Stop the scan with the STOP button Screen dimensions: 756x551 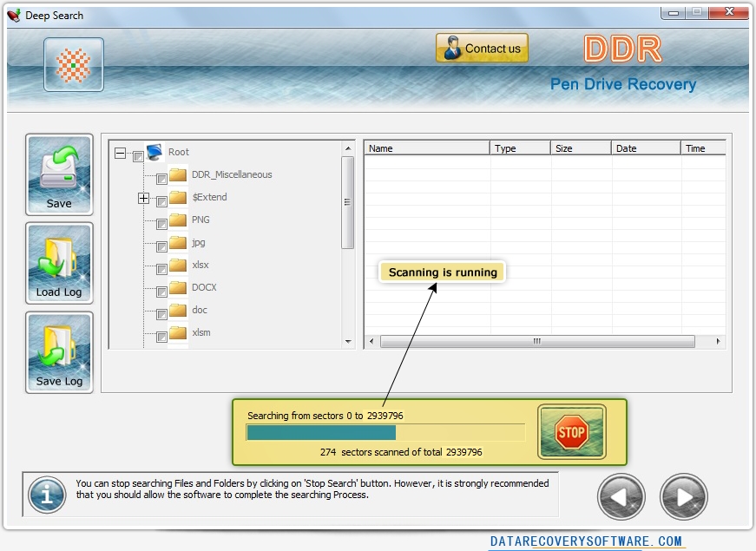click(x=571, y=432)
